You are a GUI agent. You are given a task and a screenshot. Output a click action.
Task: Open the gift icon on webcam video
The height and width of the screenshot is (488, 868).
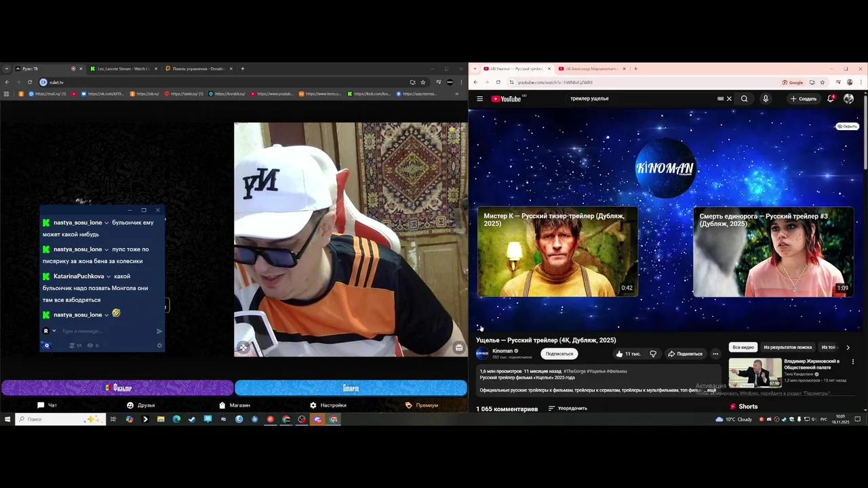459,348
